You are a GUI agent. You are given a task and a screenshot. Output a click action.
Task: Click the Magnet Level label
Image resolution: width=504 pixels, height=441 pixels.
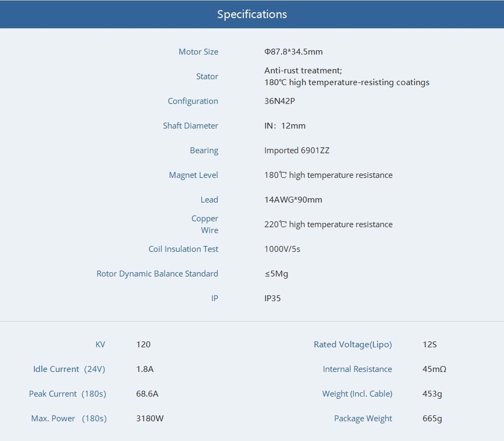click(x=193, y=175)
